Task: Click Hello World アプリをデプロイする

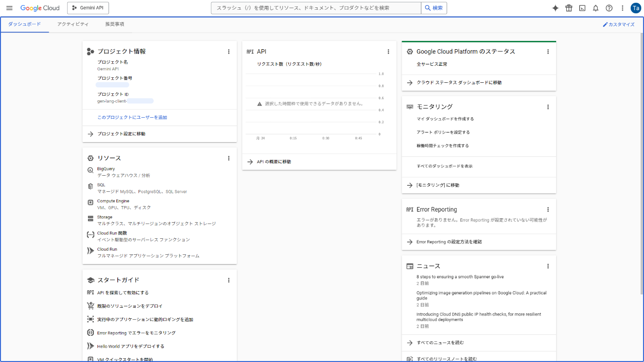Action: point(131,346)
